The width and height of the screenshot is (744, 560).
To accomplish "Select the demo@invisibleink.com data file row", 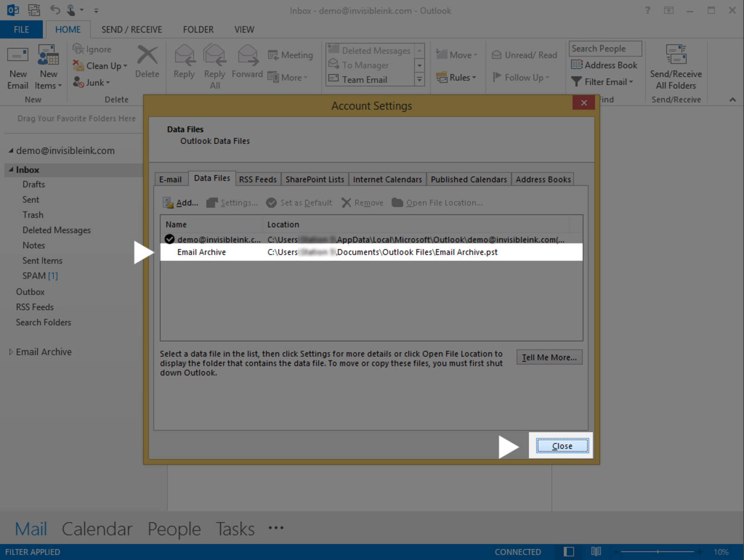I will (372, 239).
